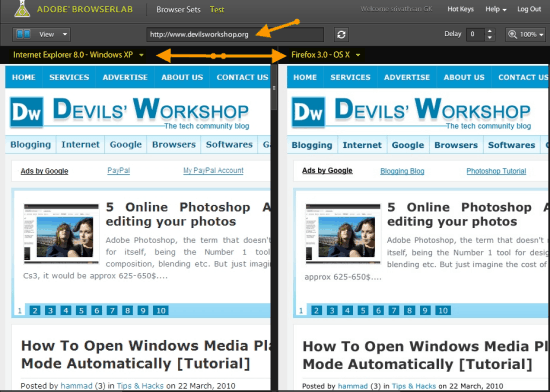Go to slide 10 in the Firefox pane
The image size is (550, 392).
(443, 310)
